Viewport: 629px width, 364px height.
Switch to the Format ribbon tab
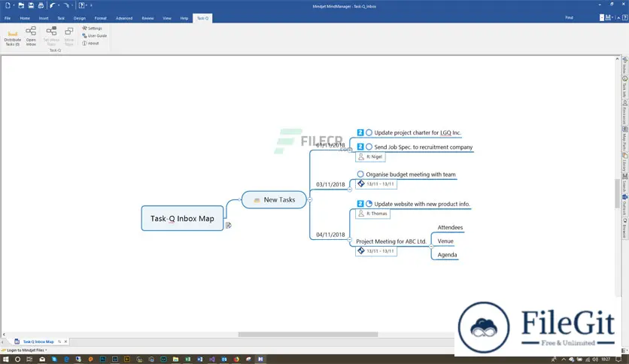100,18
